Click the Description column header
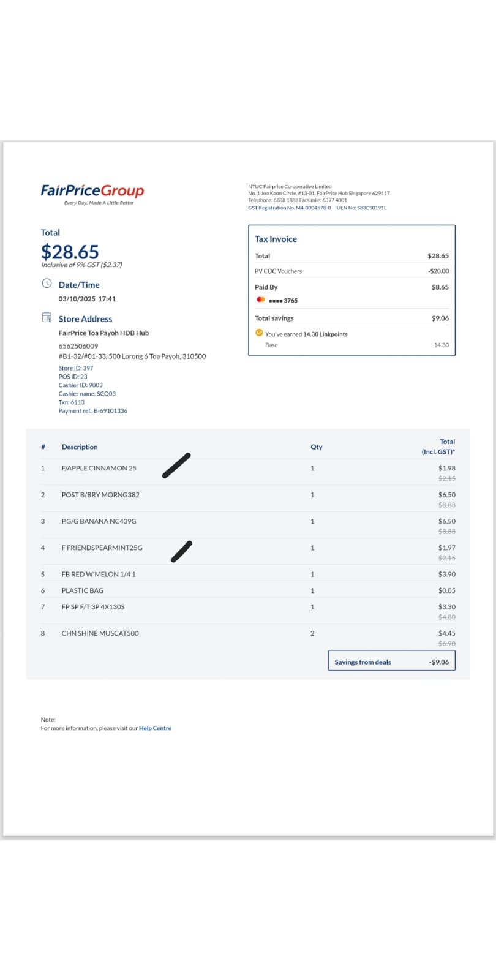The image size is (496, 980). pyautogui.click(x=80, y=447)
